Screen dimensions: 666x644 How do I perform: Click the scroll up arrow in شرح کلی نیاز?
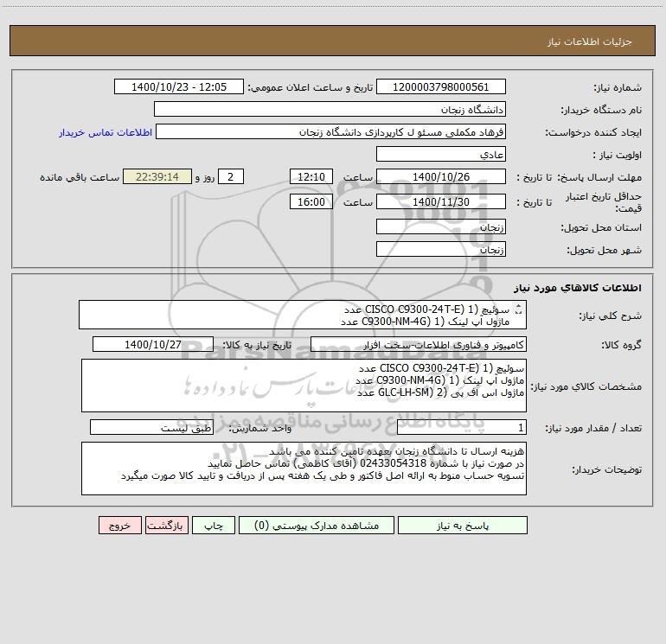(518, 306)
